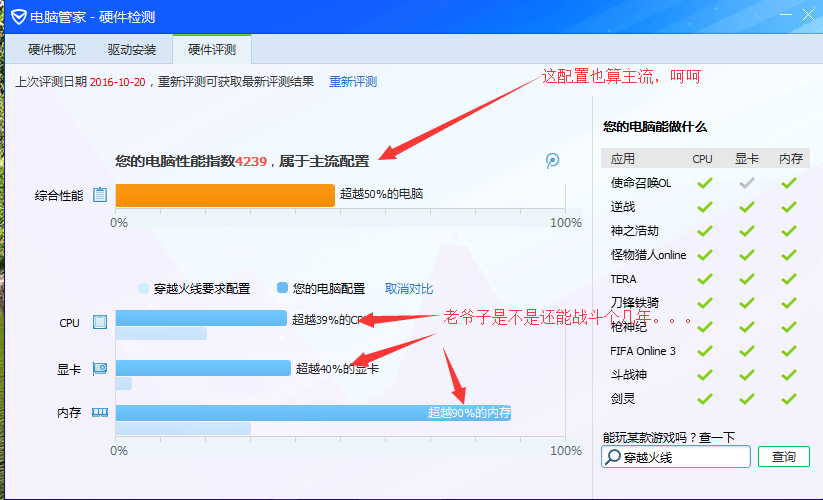The height and width of the screenshot is (500, 823).
Task: Click the CPU column header in table
Action: pos(702,159)
